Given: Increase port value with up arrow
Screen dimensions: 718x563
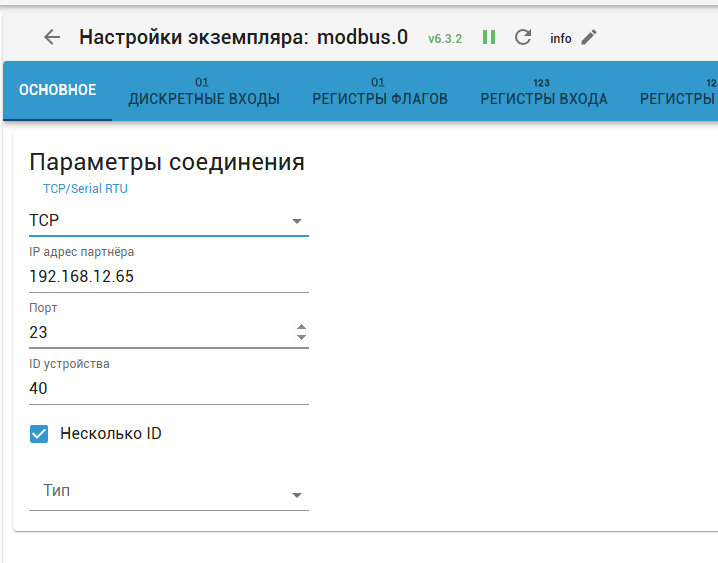Looking at the screenshot, I should tap(302, 326).
